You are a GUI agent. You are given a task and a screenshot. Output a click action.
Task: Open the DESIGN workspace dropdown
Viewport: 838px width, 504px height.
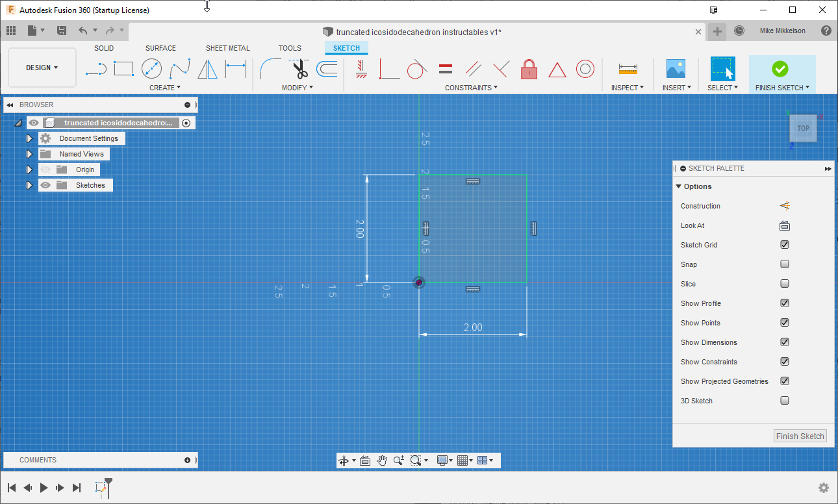[x=42, y=67]
